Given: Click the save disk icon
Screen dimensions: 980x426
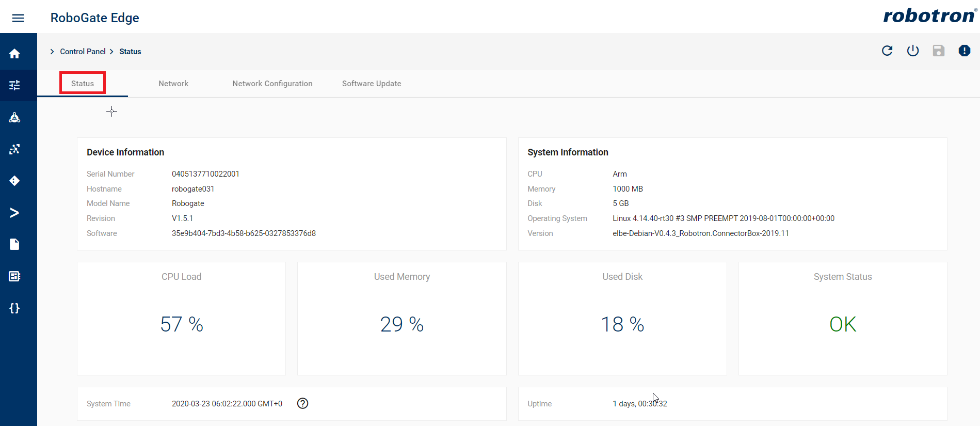Looking at the screenshot, I should click(x=939, y=51).
